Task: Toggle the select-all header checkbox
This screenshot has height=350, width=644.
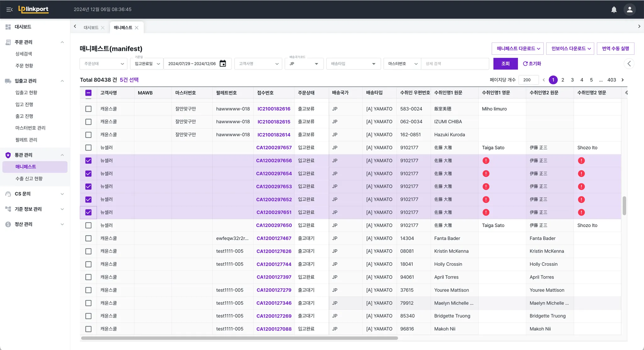Action: coord(88,93)
